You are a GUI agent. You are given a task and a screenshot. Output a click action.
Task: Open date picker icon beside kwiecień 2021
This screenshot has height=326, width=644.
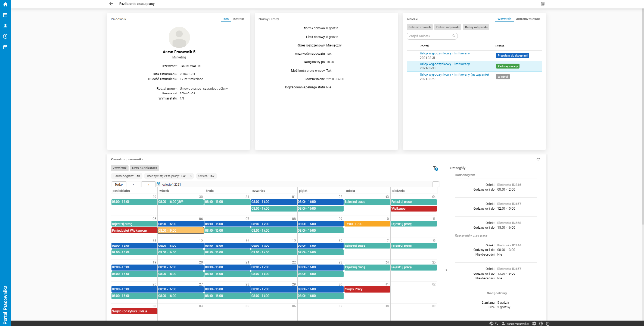(x=159, y=184)
